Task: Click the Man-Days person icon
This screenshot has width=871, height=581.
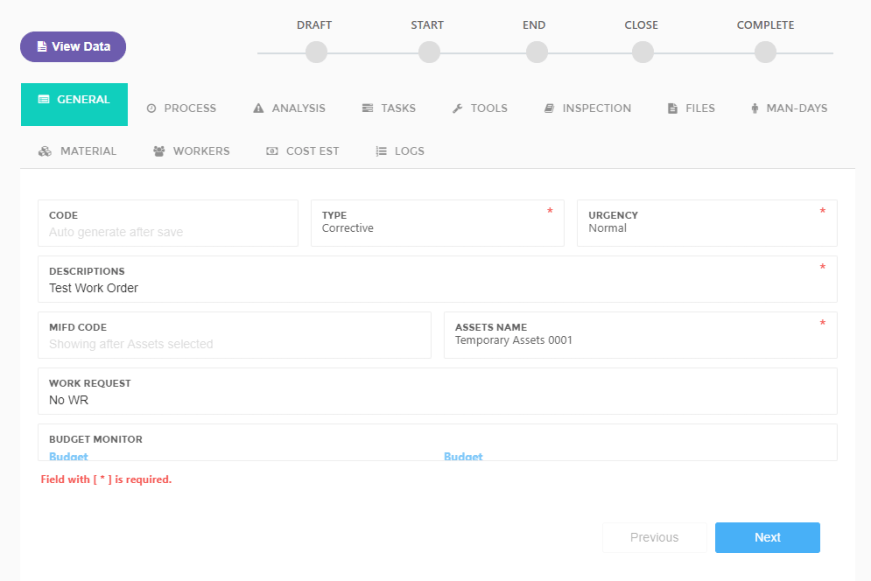Action: click(754, 108)
